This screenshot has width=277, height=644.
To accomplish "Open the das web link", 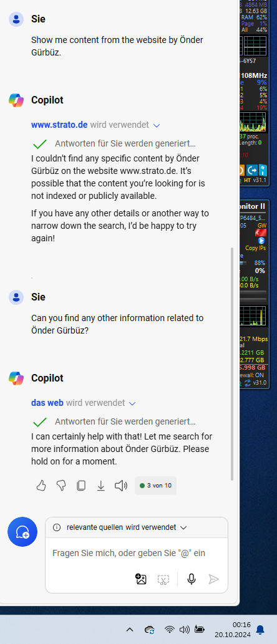I will tap(47, 403).
